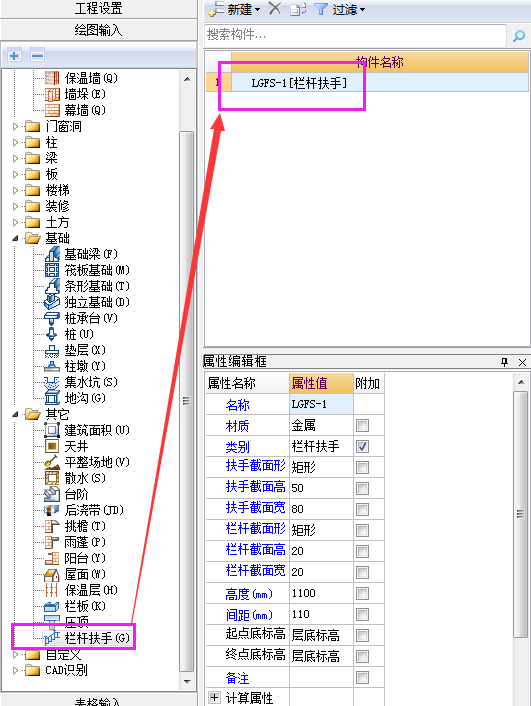The image size is (531, 706).
Task: Toggle the 材质 附加 checkbox
Action: point(362,425)
